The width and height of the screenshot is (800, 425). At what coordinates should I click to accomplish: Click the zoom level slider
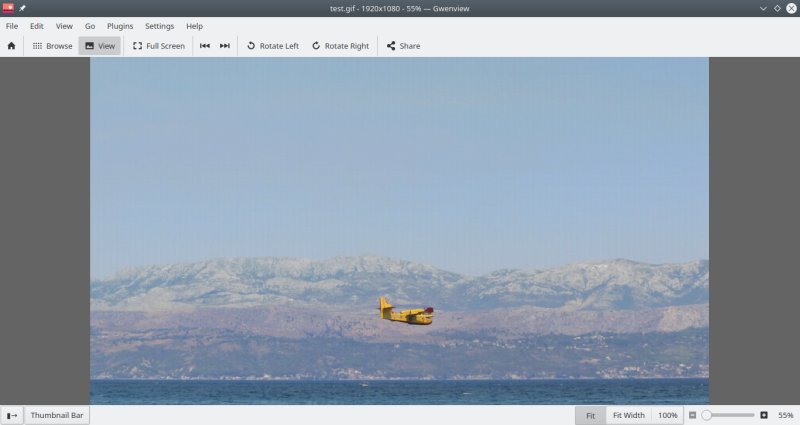tap(728, 415)
